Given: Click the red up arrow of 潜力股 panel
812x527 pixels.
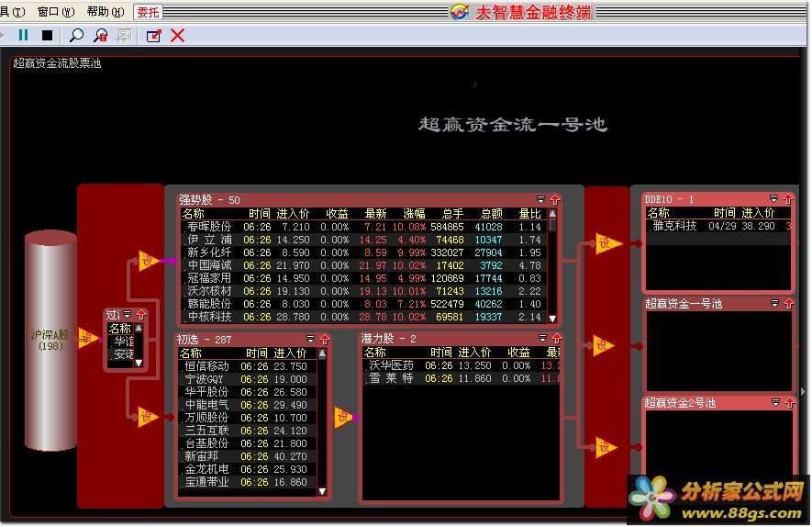Looking at the screenshot, I should point(557,339).
